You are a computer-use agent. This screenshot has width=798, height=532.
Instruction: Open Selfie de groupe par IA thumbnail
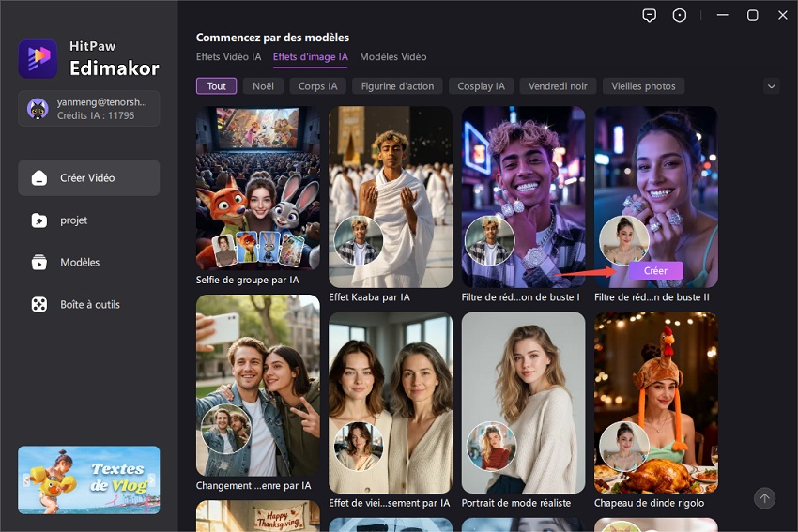click(258, 189)
